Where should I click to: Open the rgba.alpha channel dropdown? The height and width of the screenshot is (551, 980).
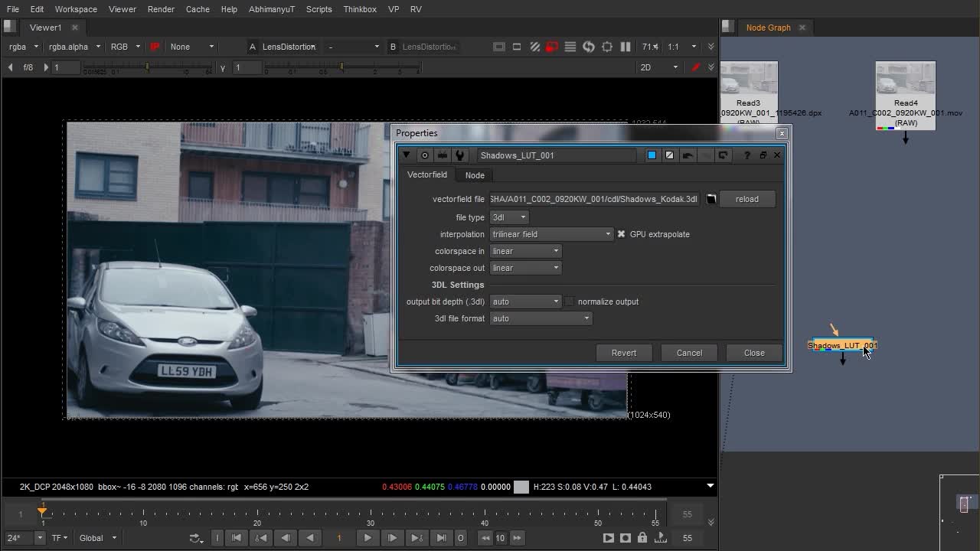74,47
